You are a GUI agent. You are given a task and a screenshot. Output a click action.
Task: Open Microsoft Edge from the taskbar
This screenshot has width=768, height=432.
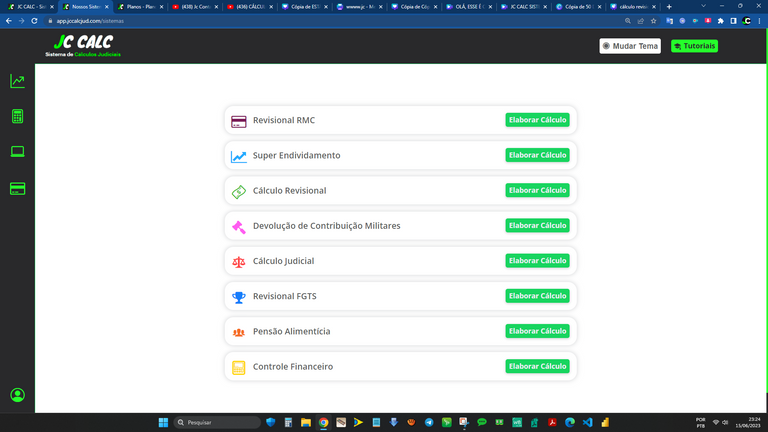coord(570,422)
